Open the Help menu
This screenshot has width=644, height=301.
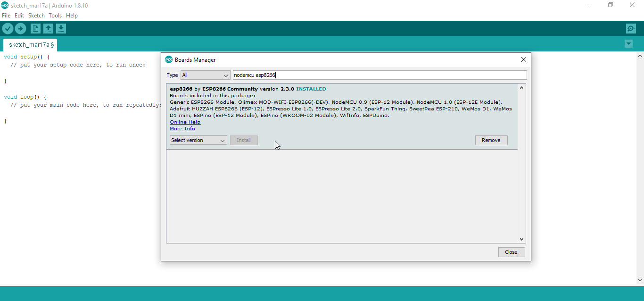coord(72,16)
